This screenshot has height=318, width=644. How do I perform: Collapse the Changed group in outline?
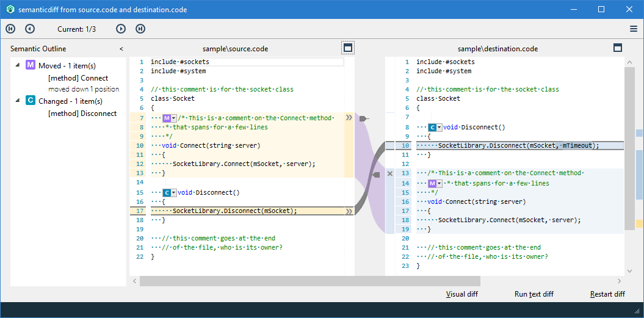(x=18, y=100)
